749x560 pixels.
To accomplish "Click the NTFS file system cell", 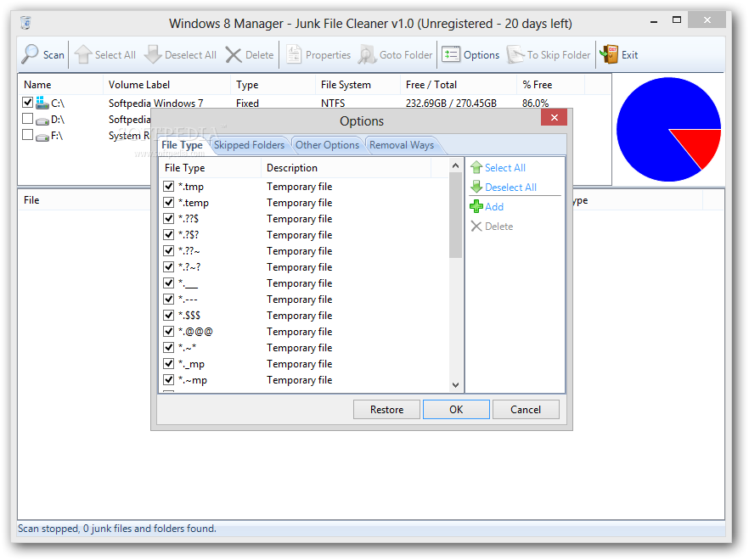I will pos(333,104).
